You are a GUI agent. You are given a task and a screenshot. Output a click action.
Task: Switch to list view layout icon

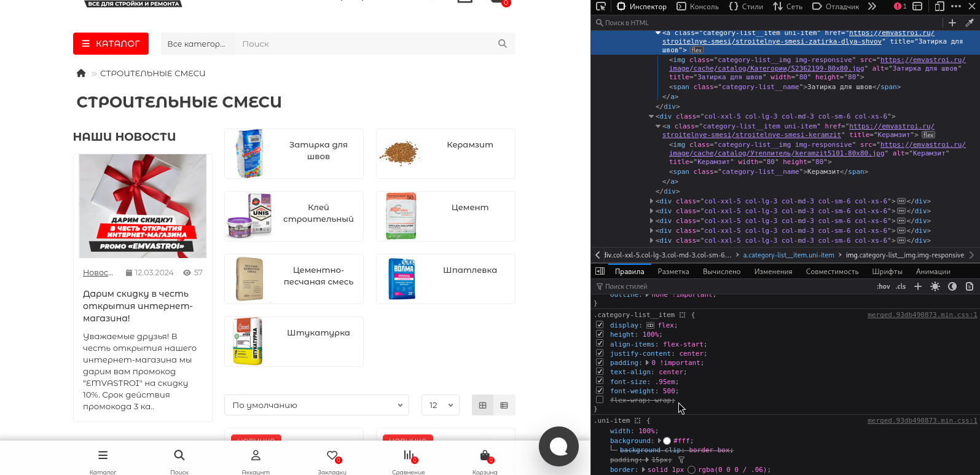tap(504, 406)
